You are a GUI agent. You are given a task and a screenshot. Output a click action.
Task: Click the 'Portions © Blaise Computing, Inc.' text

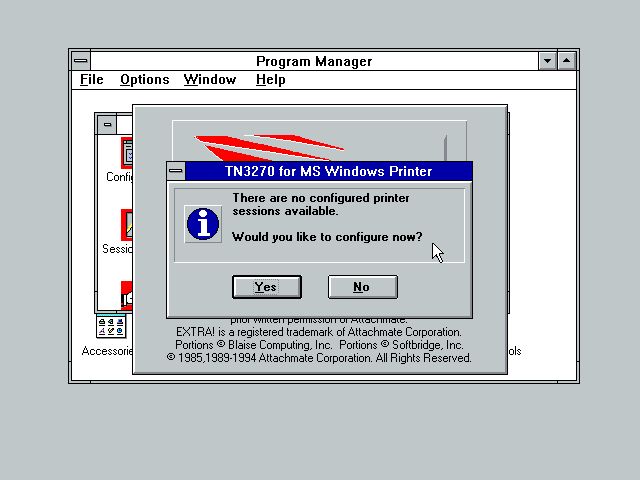tap(253, 345)
